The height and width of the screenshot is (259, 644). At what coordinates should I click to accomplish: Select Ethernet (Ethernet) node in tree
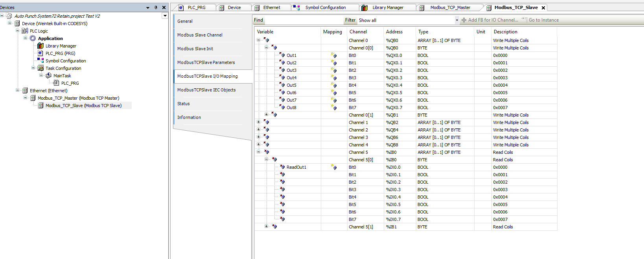(48, 91)
